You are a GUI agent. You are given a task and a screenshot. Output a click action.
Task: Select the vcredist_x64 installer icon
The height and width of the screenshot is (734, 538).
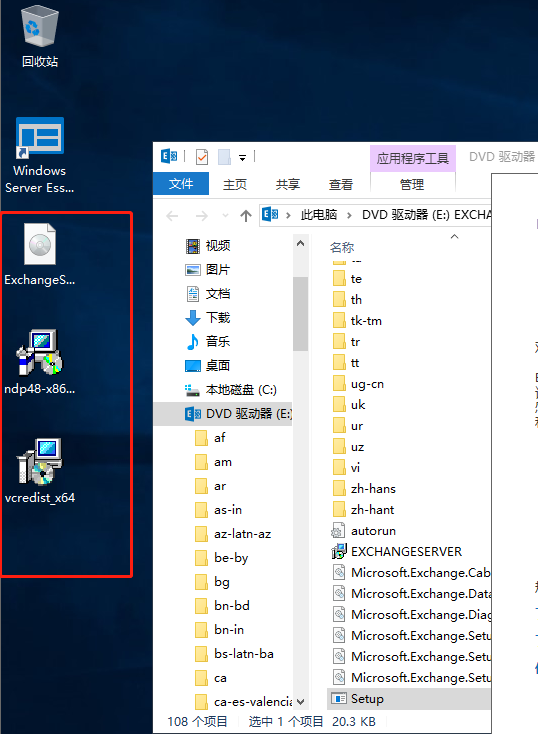coord(40,470)
